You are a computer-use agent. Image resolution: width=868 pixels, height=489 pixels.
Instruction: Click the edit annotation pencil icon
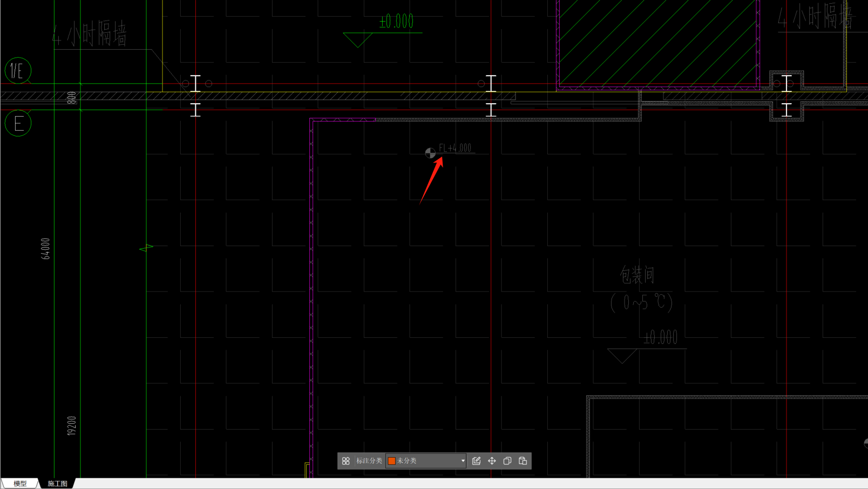[x=476, y=461]
